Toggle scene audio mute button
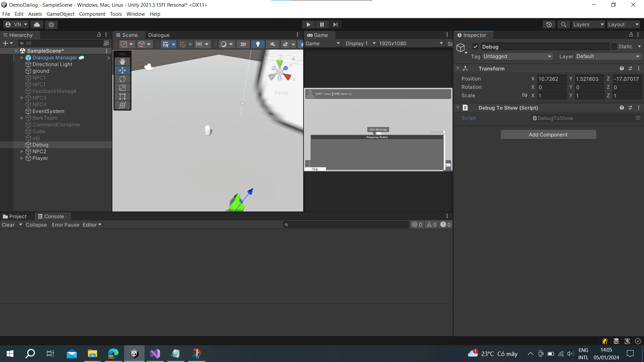644x362 pixels. click(x=273, y=44)
